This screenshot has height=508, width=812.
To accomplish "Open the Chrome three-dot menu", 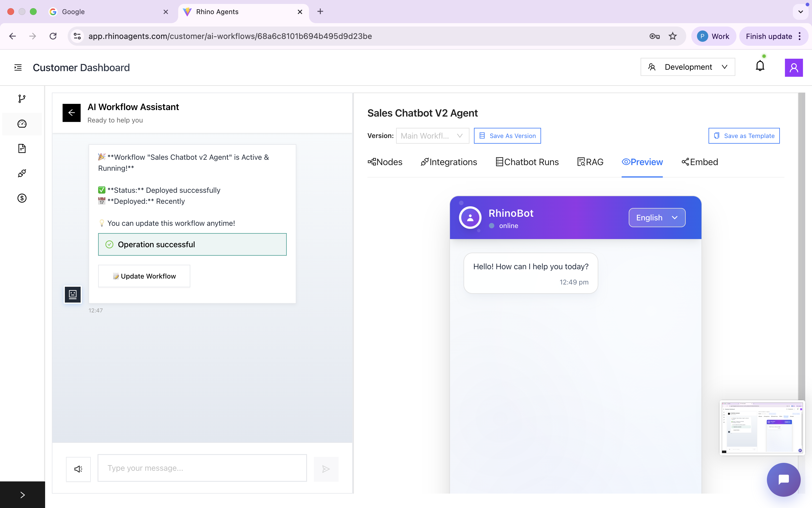I will pyautogui.click(x=800, y=36).
